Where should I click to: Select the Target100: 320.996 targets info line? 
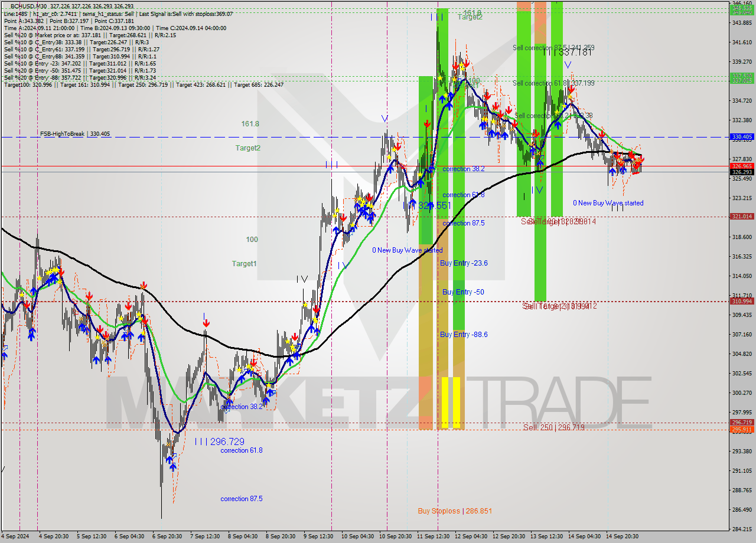click(x=144, y=85)
